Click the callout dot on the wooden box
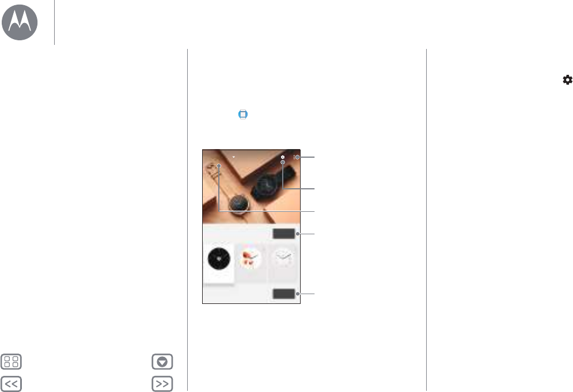Viewport: 573px width, 392px height. 219,166
